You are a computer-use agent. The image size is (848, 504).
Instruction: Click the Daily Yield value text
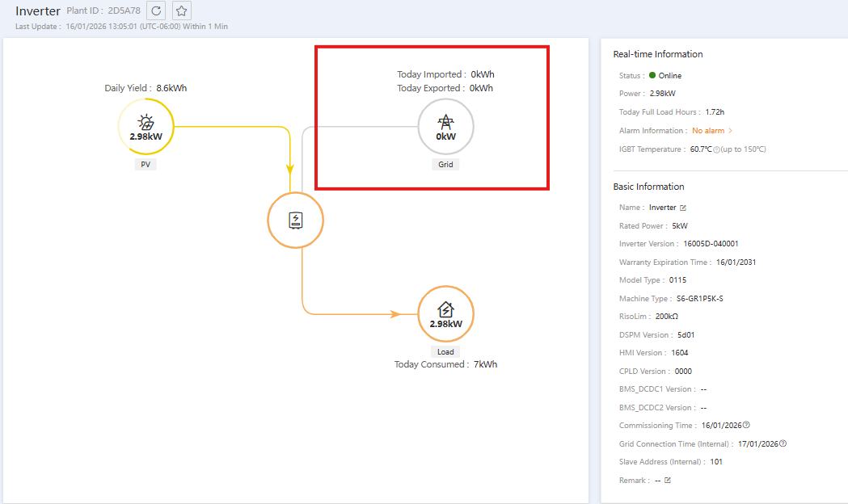point(171,88)
